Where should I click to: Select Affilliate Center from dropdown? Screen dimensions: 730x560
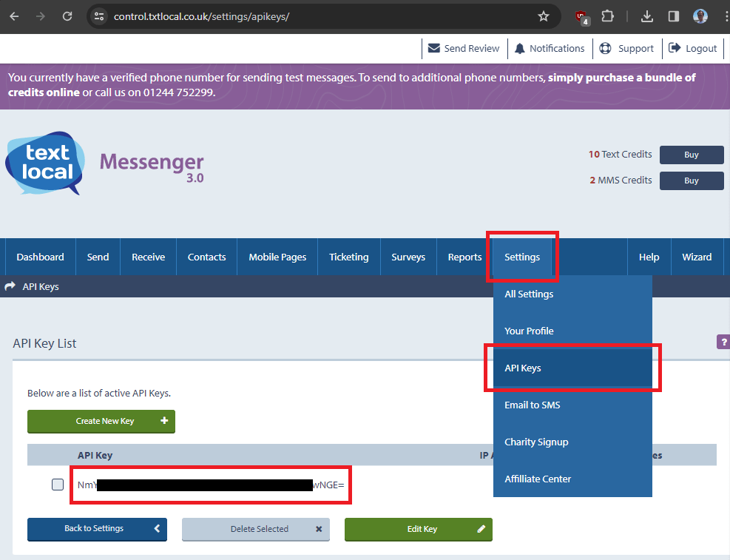tap(572, 479)
